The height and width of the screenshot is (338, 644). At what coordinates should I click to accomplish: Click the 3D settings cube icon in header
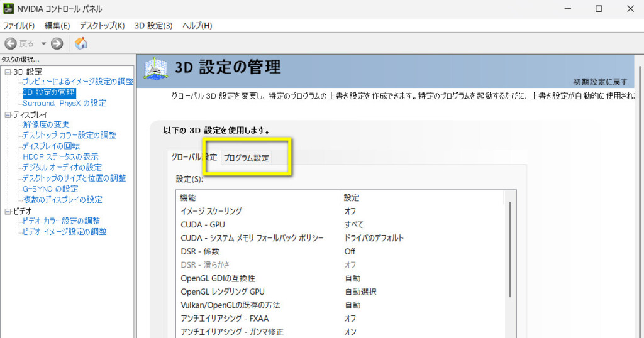[156, 68]
